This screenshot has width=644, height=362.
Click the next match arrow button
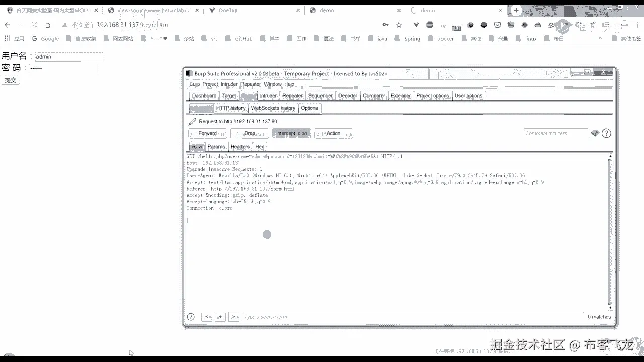[x=233, y=317]
